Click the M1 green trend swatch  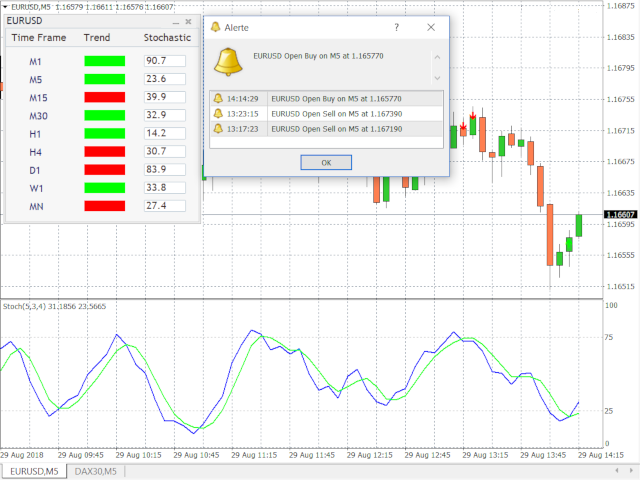(x=104, y=61)
